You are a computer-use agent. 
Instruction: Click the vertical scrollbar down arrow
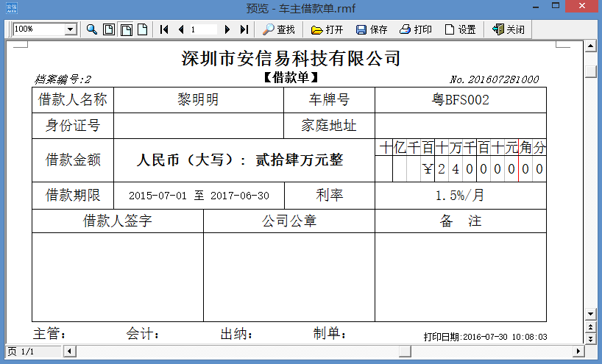pos(590,314)
